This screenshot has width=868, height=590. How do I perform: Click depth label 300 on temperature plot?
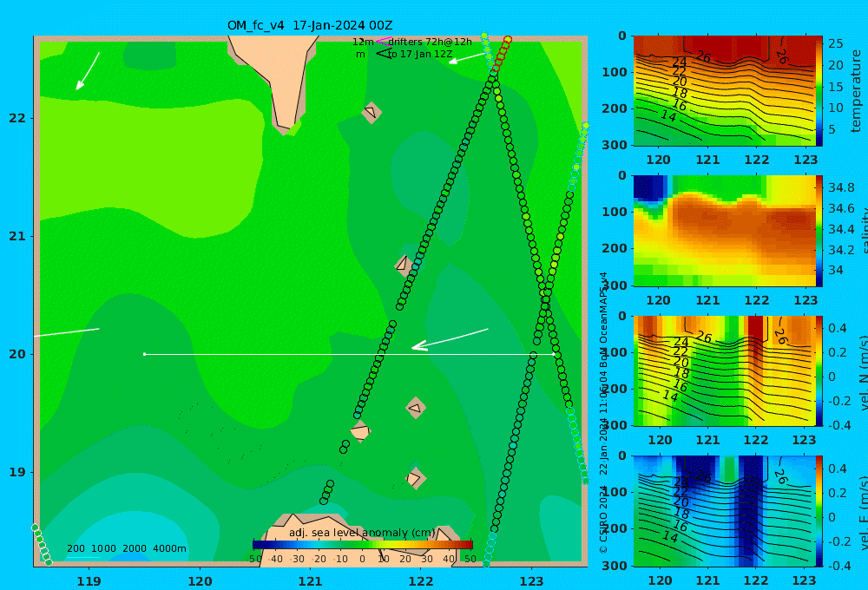(615, 145)
